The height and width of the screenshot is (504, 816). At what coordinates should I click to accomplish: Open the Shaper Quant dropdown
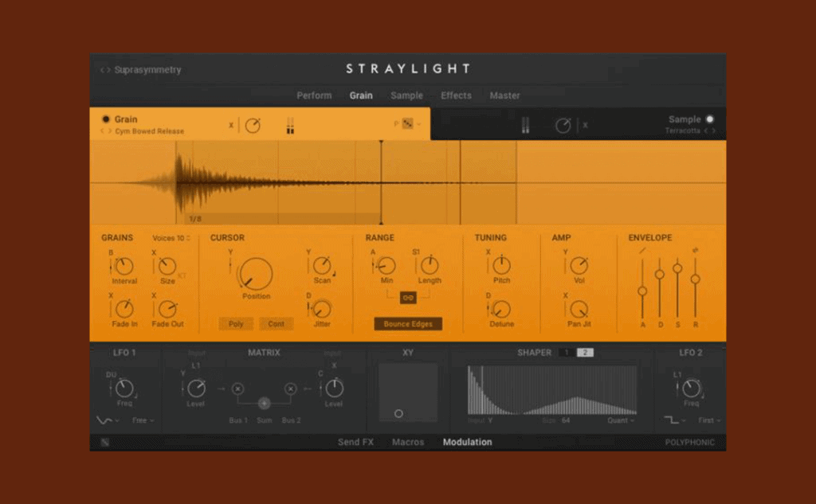tap(622, 420)
